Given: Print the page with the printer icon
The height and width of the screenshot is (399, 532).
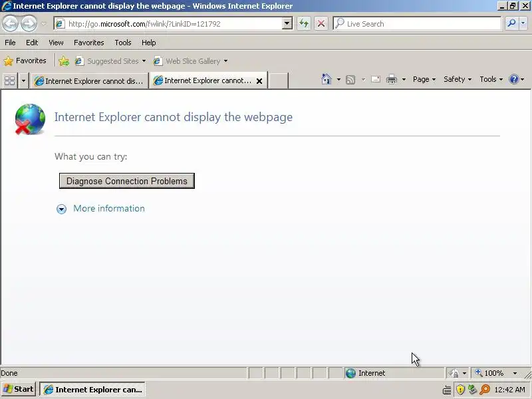Looking at the screenshot, I should pos(392,79).
